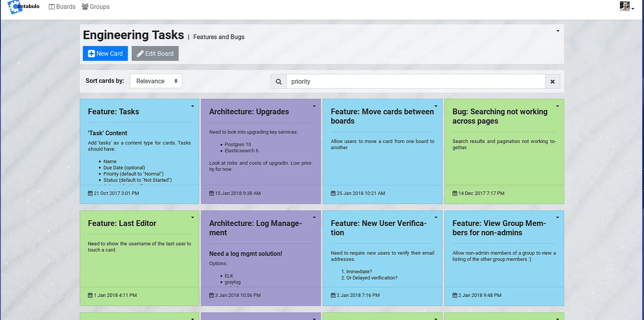Screen dimensions: 644x320
Task: Click the Contabulo logo icon
Action: [x=16, y=7]
